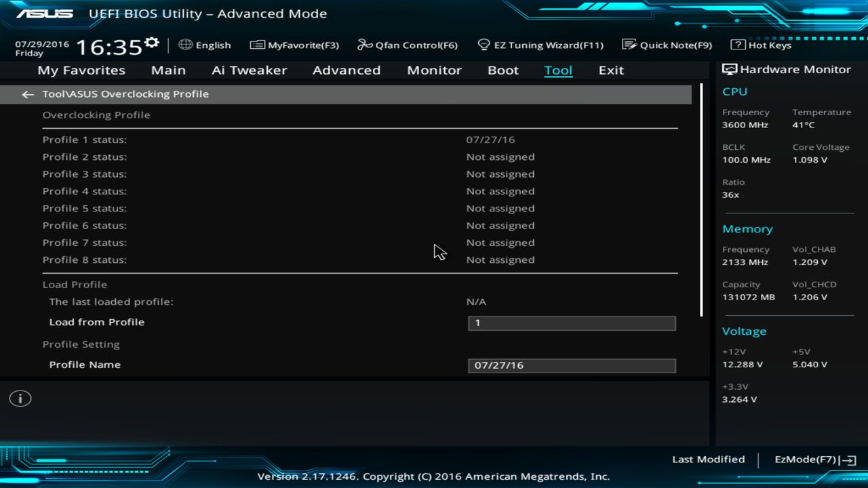Image resolution: width=868 pixels, height=488 pixels.
Task: Open the MyFavorite panel
Action: 294,45
